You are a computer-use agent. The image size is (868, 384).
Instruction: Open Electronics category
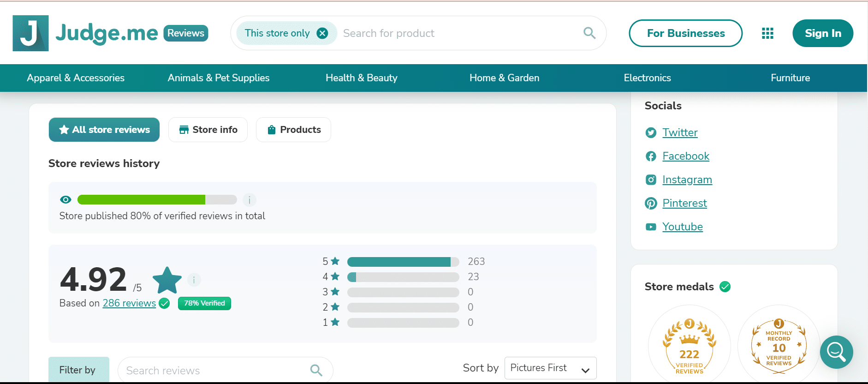648,78
